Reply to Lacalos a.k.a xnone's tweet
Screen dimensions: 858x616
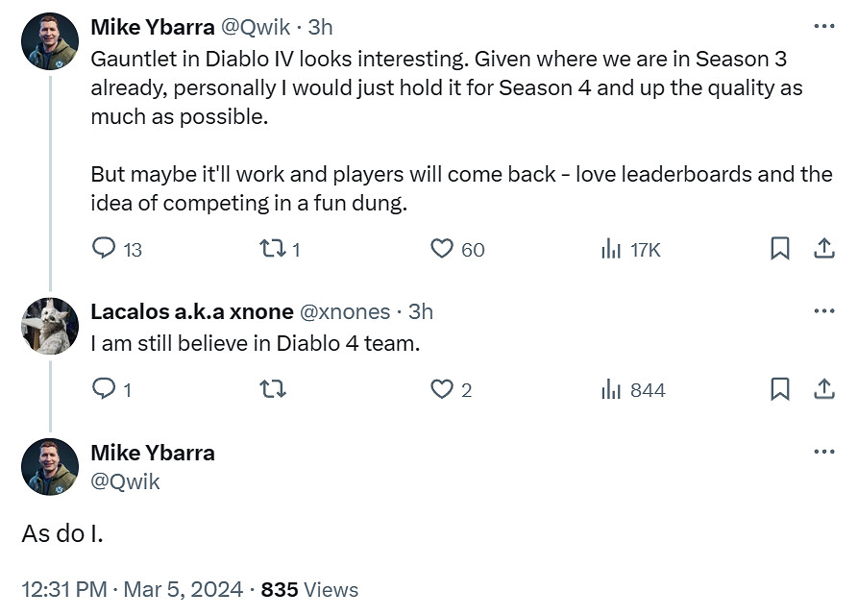pyautogui.click(x=104, y=389)
